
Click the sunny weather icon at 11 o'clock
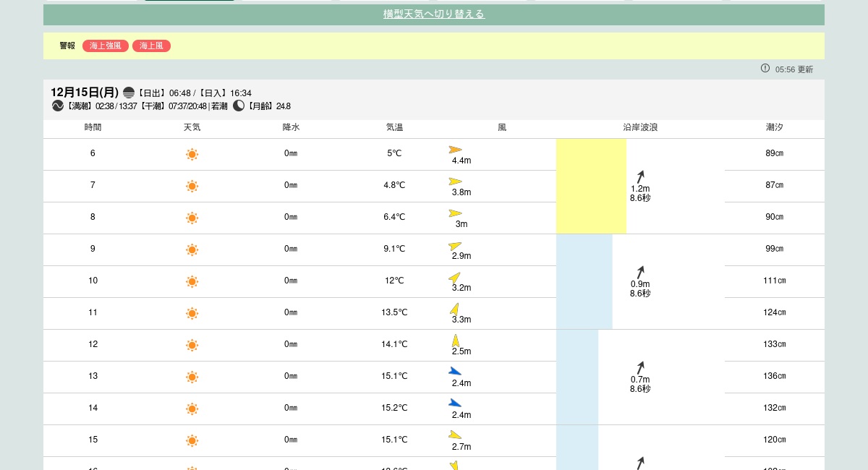click(192, 313)
